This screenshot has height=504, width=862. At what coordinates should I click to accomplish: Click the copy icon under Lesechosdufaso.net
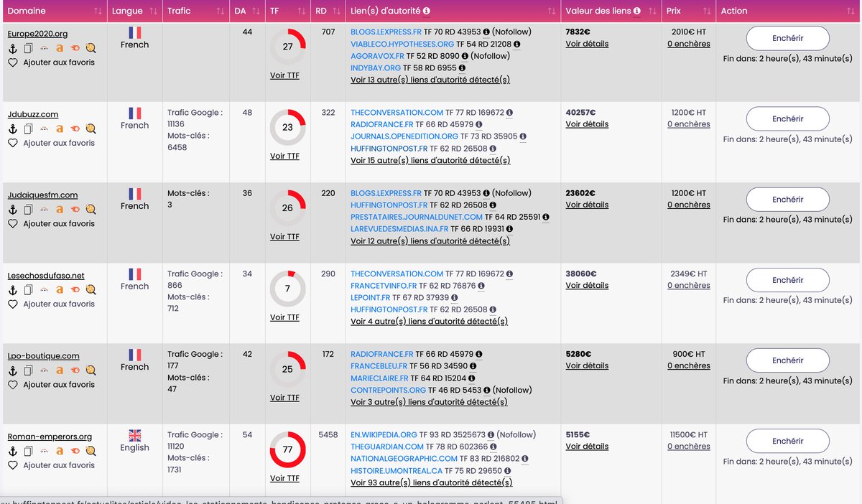tap(28, 289)
